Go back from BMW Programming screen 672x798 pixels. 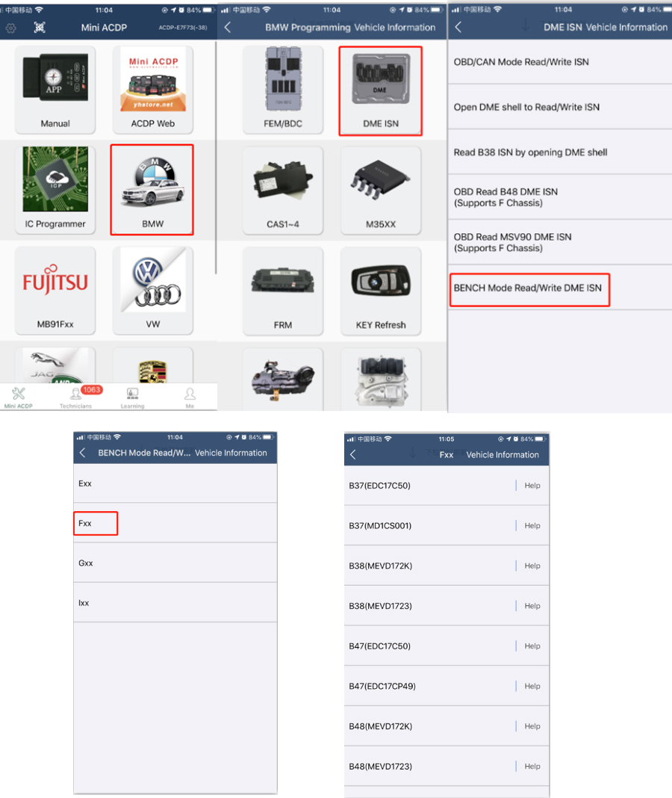tap(228, 28)
